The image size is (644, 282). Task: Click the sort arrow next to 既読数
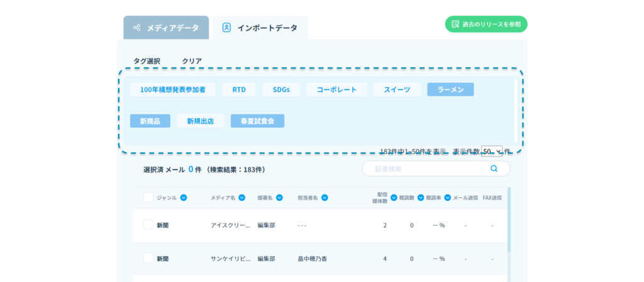pos(420,198)
